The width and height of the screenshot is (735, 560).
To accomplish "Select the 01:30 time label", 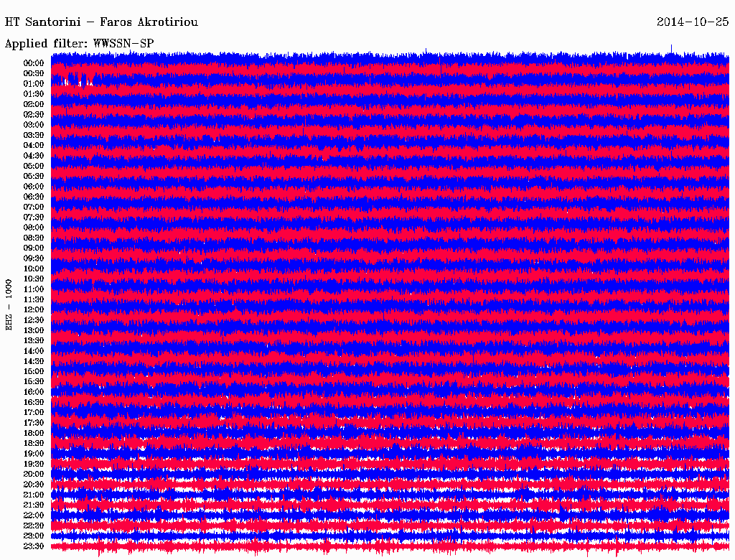I will click(34, 94).
